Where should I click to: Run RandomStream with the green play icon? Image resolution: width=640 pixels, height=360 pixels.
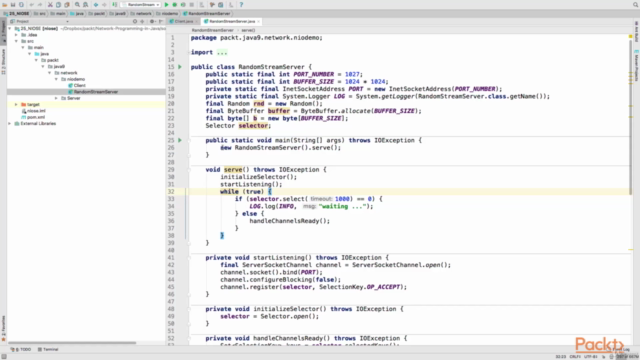(x=167, y=4)
